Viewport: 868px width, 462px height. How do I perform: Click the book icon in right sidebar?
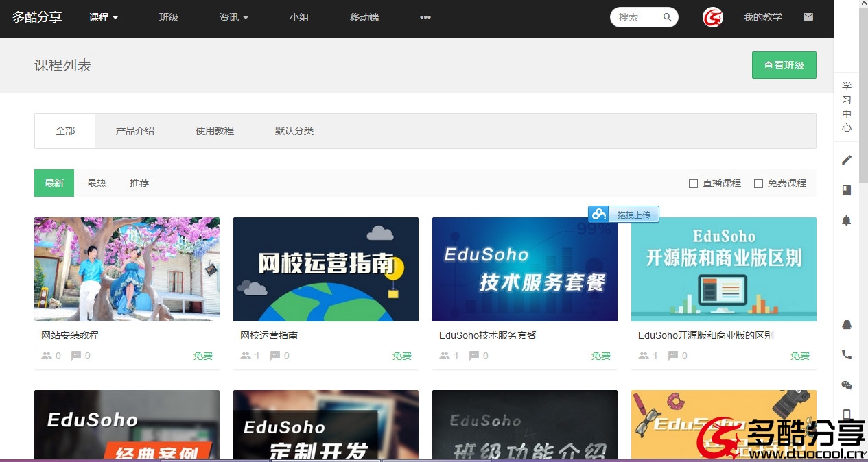[847, 190]
